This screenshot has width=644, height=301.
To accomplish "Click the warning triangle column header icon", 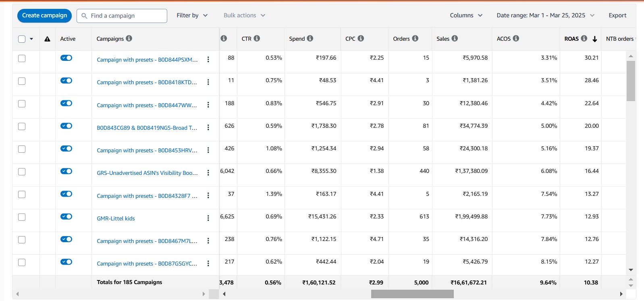I will coord(47,39).
